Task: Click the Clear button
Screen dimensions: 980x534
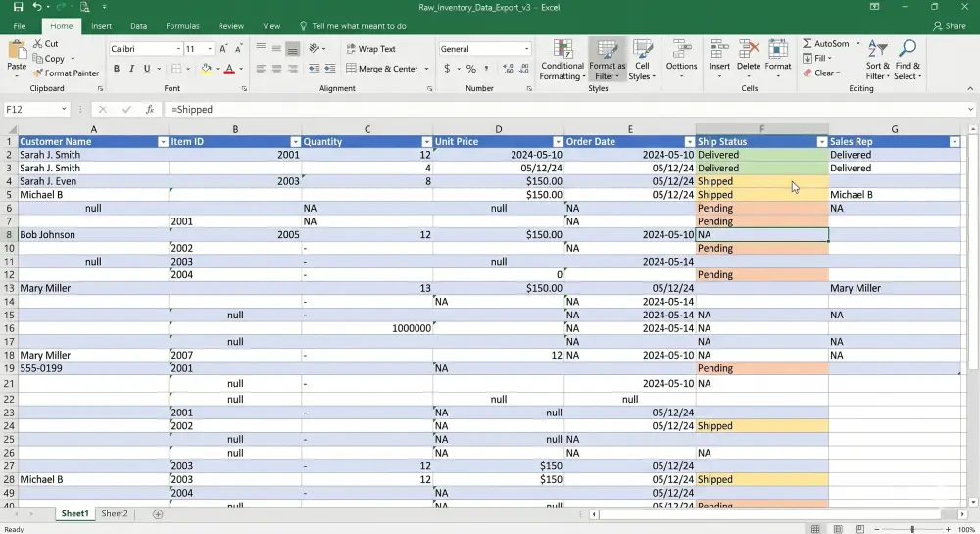Action: click(821, 73)
